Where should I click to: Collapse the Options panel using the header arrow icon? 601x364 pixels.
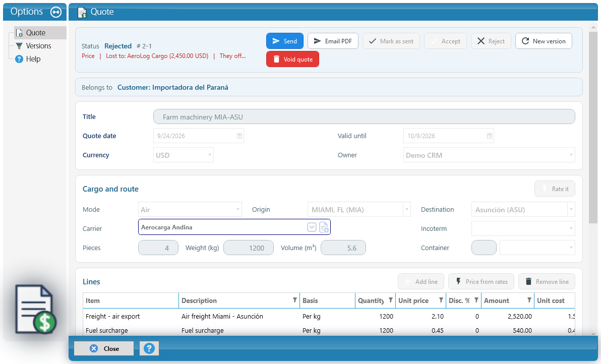[56, 12]
